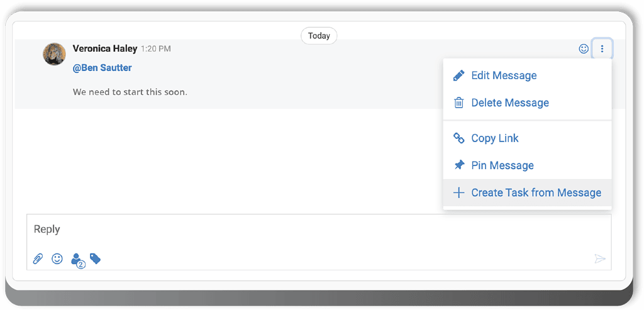Open Veronica Haley's profile name
The image size is (644, 310).
coord(104,48)
